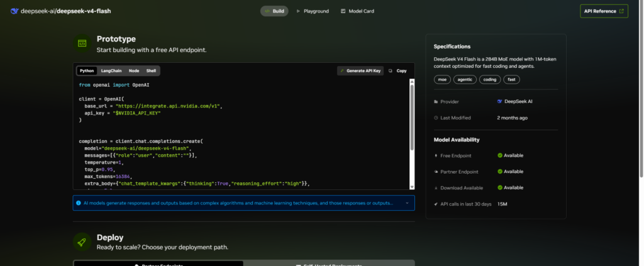Select the Node code tab

134,70
